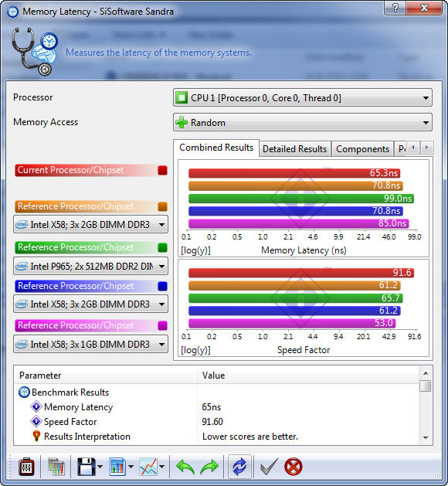Click the green forward arrow
This screenshot has height=486, width=448.
[x=209, y=467]
